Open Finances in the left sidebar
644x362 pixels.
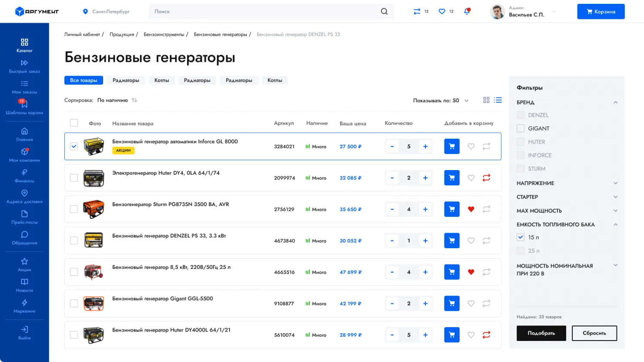(24, 176)
